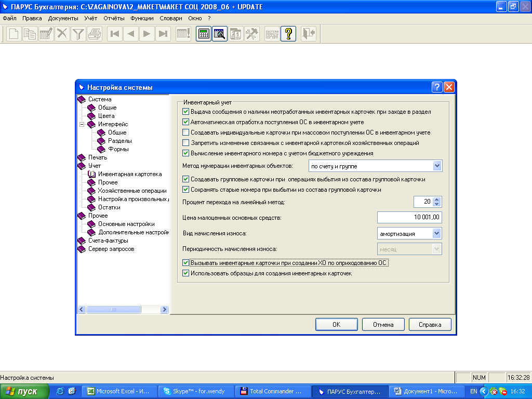Click the Go to first record icon
532x399 pixels.
coord(115,34)
